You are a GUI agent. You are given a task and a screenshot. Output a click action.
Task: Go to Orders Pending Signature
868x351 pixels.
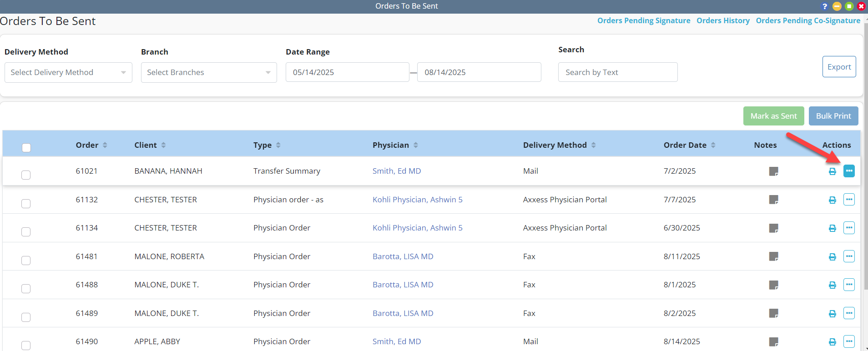643,20
